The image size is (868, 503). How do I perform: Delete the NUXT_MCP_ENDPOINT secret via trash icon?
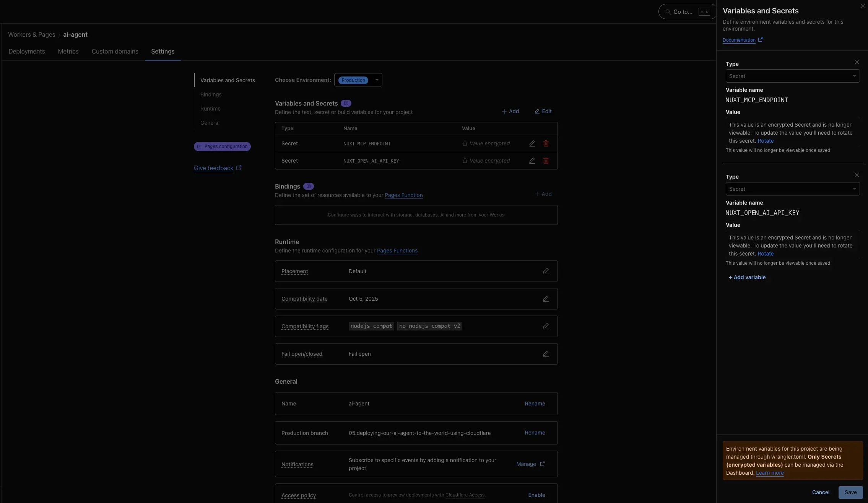[x=546, y=143]
